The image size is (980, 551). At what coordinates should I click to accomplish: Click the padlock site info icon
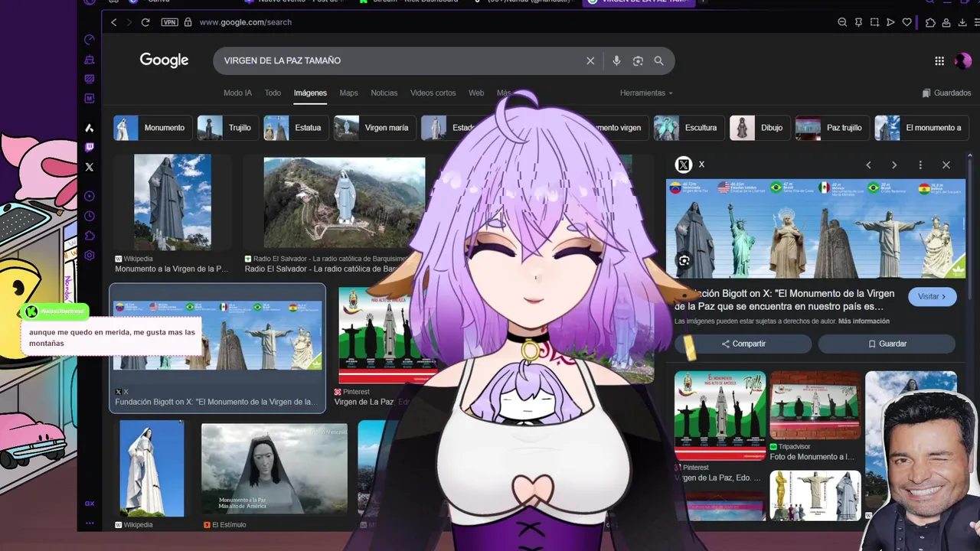tap(188, 22)
